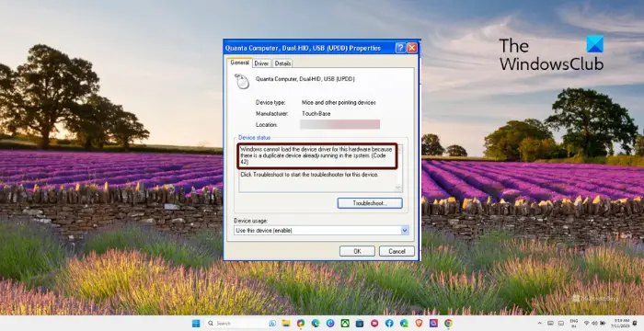This screenshot has height=331, width=644.
Task: Click the device status text scrollbar
Action: click(398, 167)
